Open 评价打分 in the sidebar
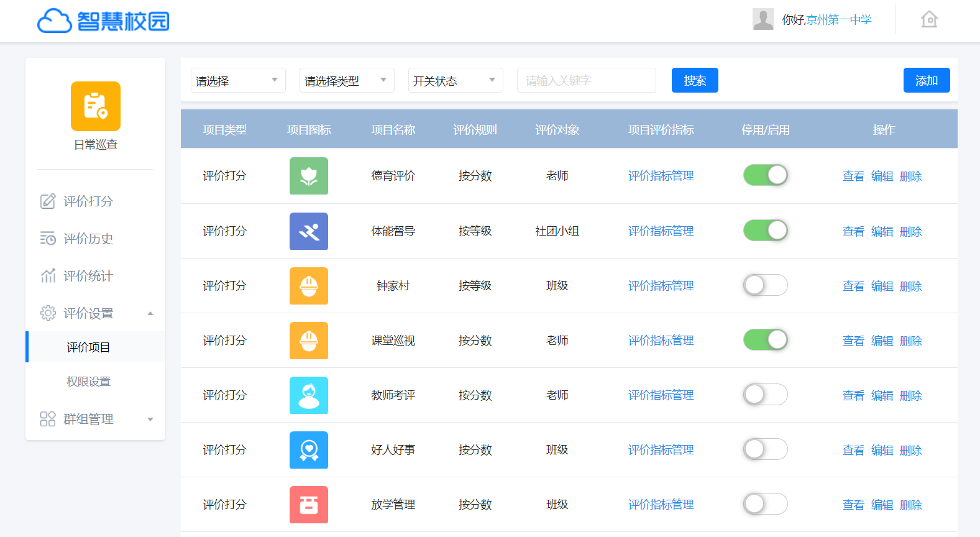This screenshot has height=537, width=980. tap(88, 201)
